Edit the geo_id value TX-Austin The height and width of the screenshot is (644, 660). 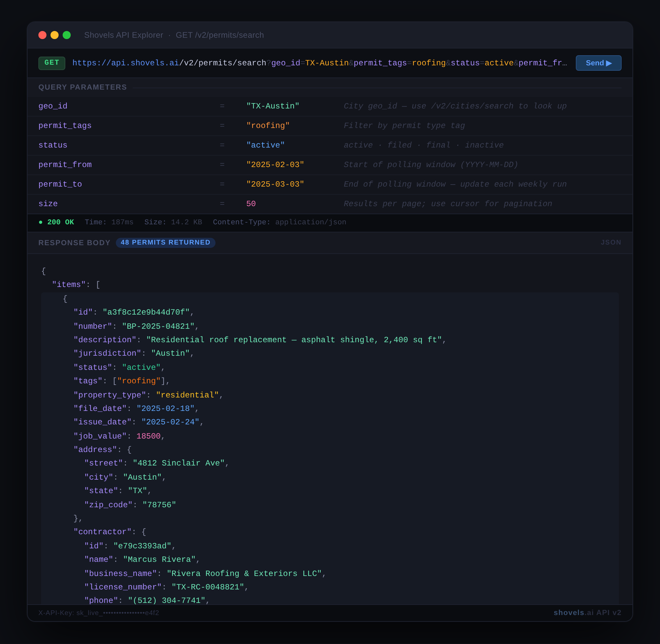click(272, 106)
